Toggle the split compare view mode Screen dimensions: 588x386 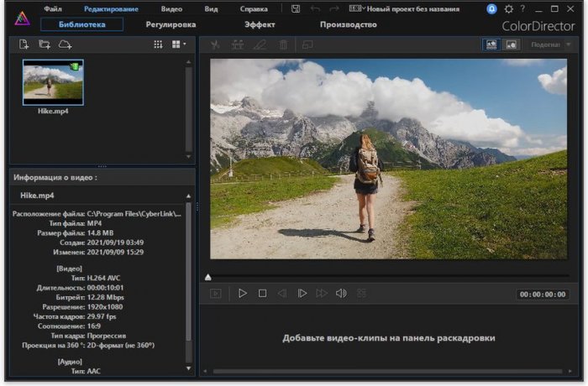click(491, 44)
